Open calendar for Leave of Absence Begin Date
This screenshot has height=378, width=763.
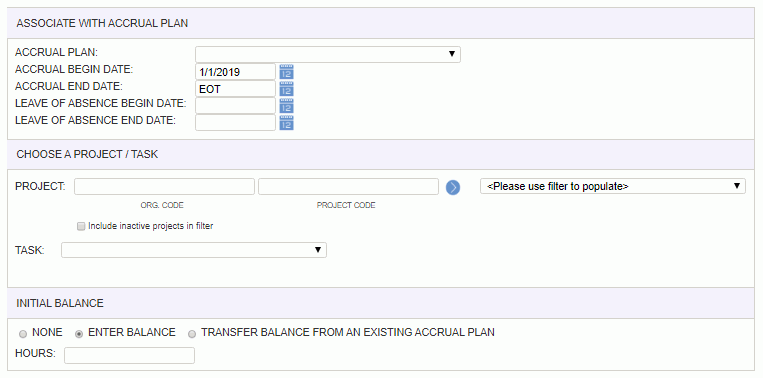pos(287,106)
